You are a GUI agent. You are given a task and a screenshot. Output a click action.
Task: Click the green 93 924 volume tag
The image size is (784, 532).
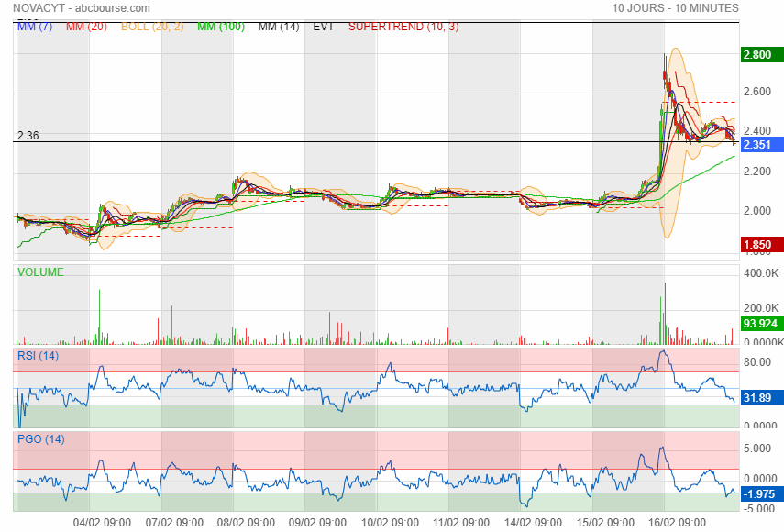(762, 323)
